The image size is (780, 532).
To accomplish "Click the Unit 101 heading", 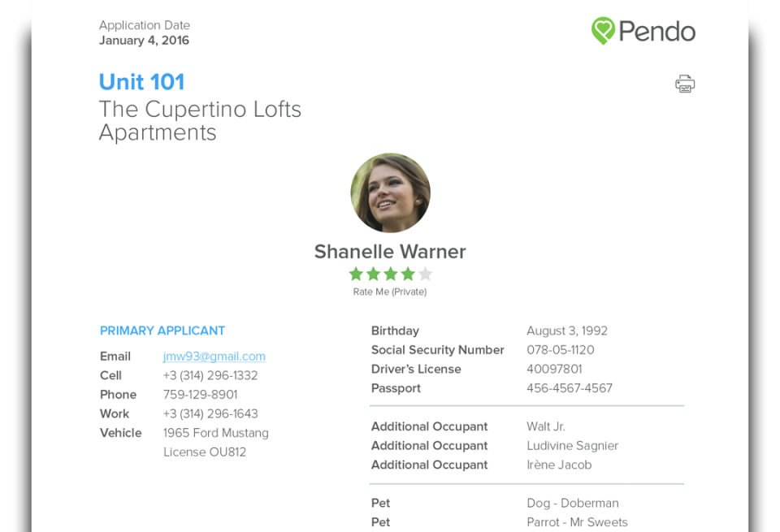I will tap(141, 82).
